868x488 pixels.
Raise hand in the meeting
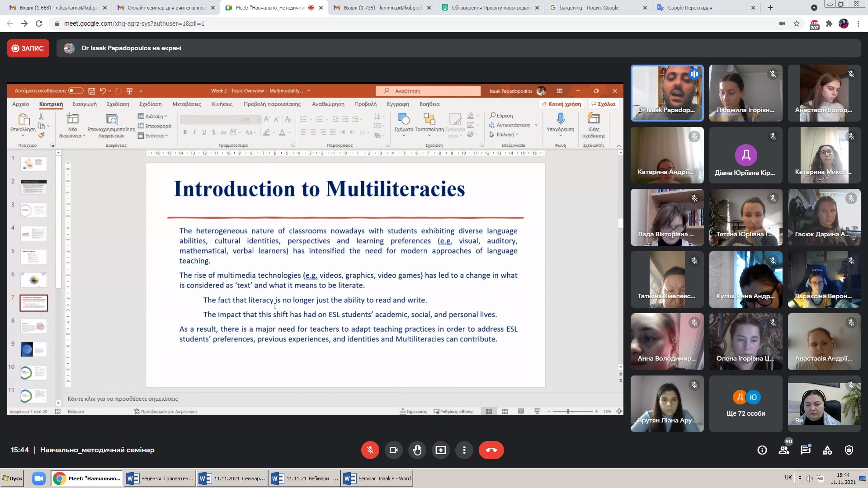417,450
